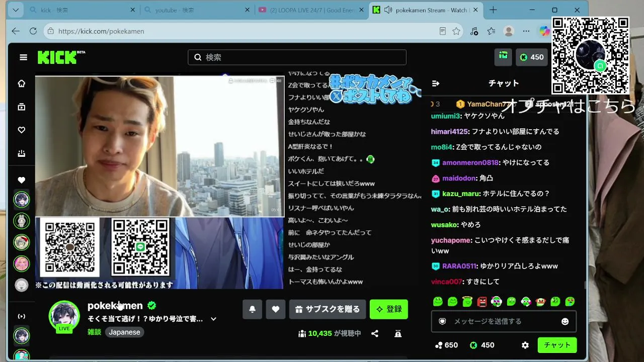Viewport: 644px width, 362px height.
Task: Open the tab actions dropdown at top-left
Action: (16, 10)
